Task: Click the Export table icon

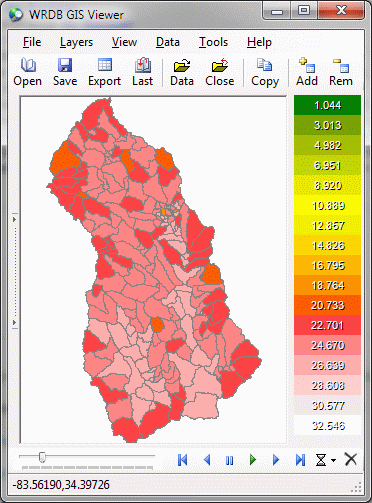Action: pos(105,65)
